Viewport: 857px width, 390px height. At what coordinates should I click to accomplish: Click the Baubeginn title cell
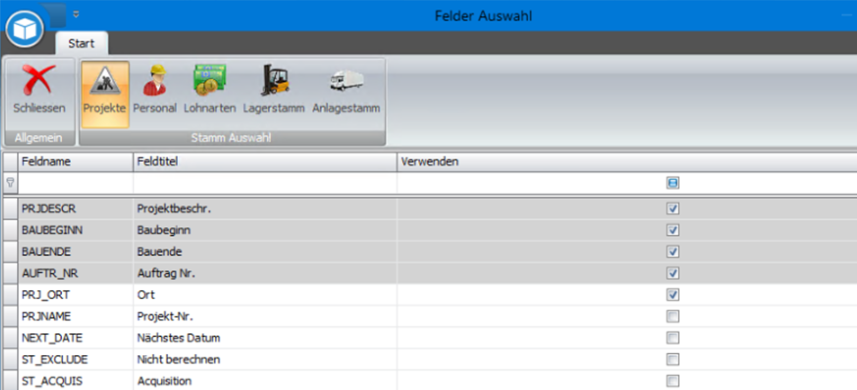265,230
